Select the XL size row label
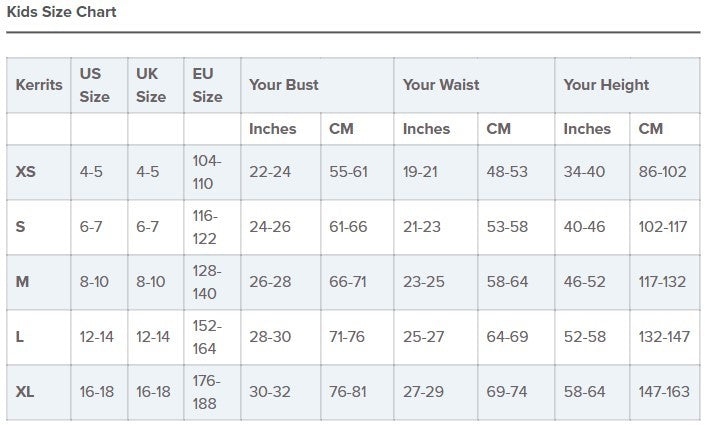 25,392
